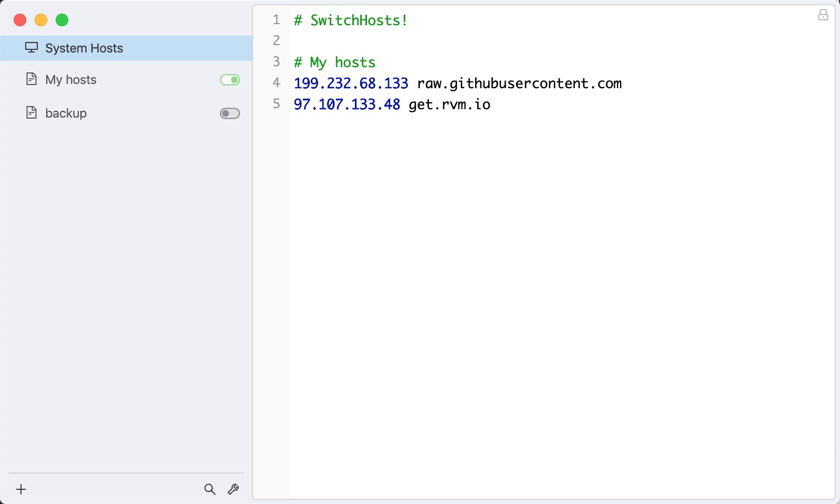Open search with the magnifier icon

click(209, 489)
